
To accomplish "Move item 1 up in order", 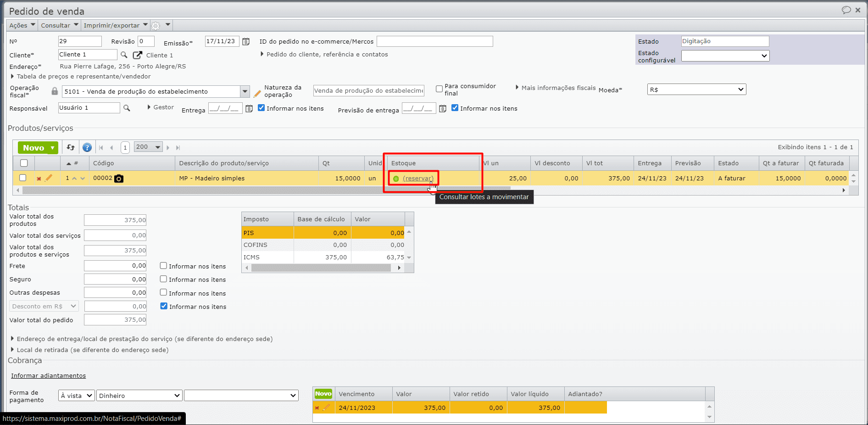I will (74, 179).
